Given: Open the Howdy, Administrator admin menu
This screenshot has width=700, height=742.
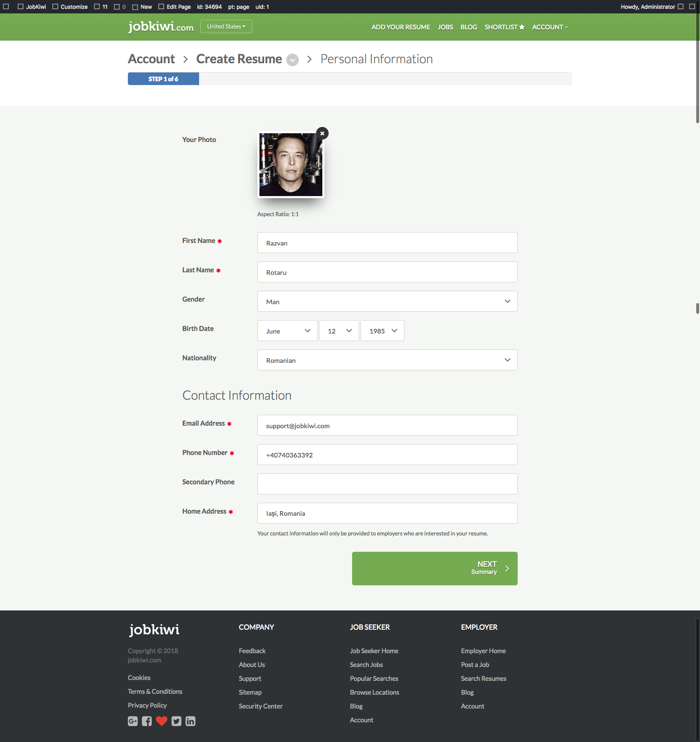Looking at the screenshot, I should pos(652,7).
